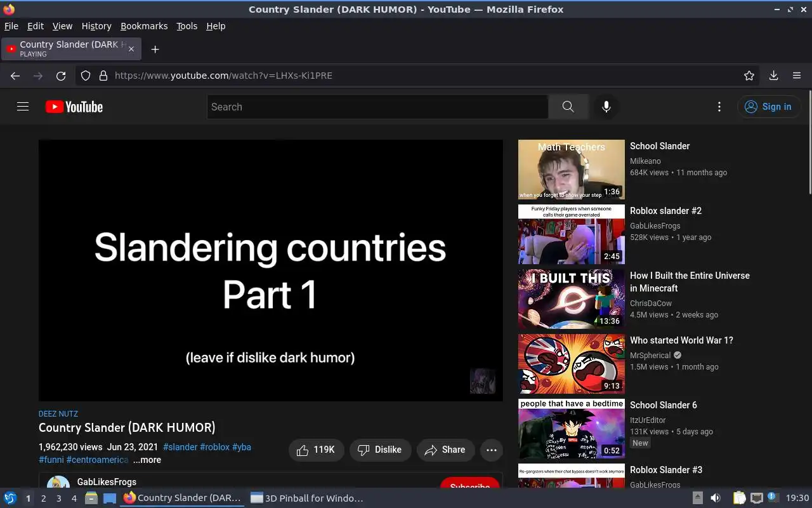Open the Tools menu
Viewport: 812px width, 508px height.
pos(187,26)
